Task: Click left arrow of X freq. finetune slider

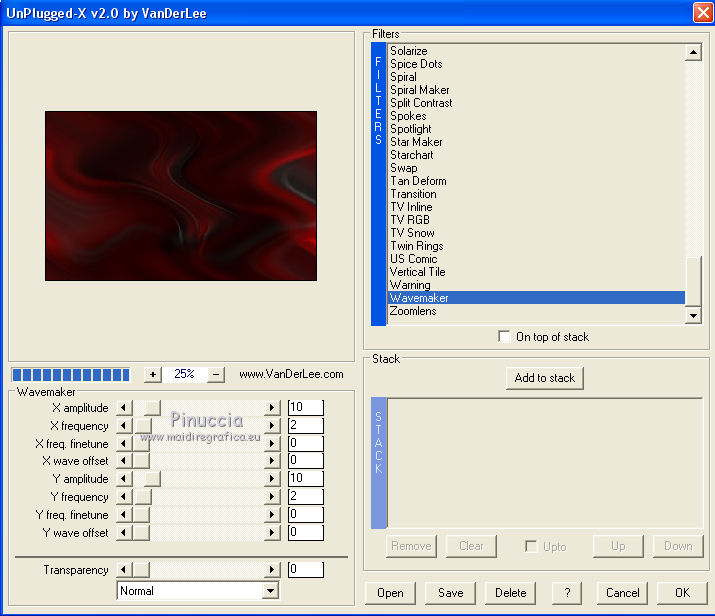Action: (x=124, y=443)
